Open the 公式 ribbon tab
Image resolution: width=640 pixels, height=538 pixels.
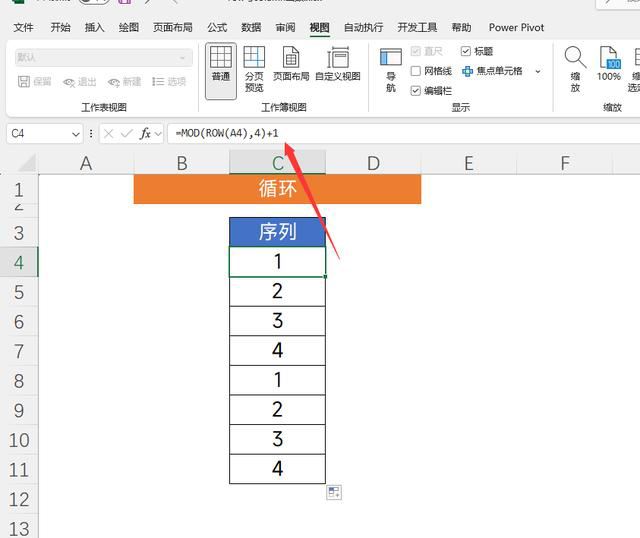217,27
